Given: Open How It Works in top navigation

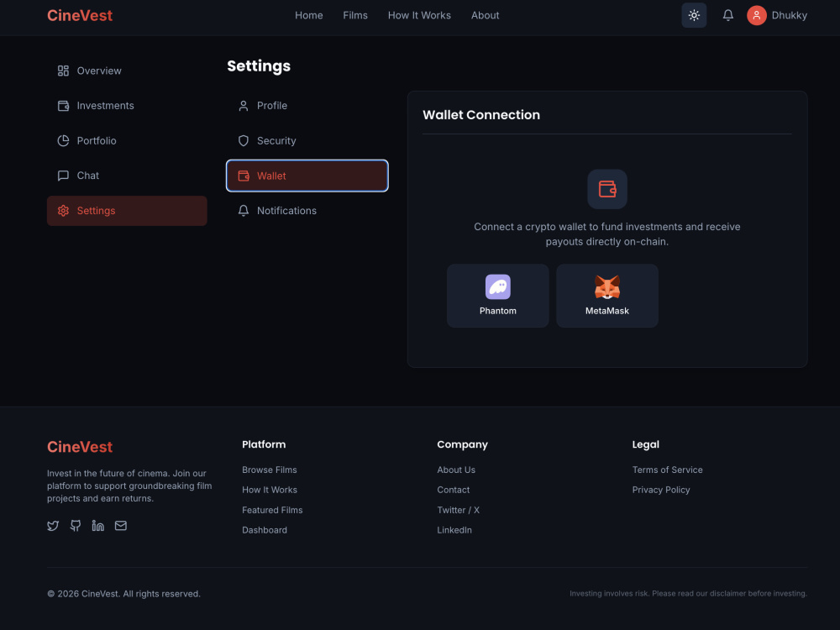Looking at the screenshot, I should tap(419, 15).
